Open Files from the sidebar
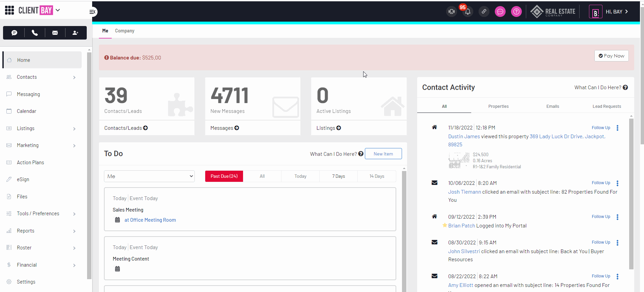The height and width of the screenshot is (292, 644). pyautogui.click(x=22, y=197)
